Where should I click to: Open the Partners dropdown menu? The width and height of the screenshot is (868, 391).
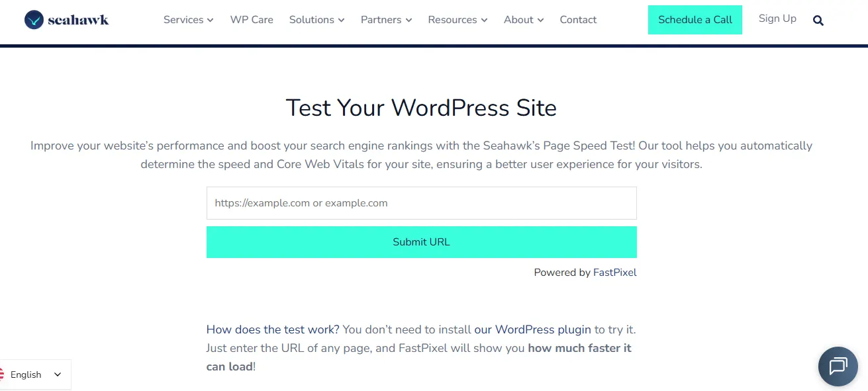pyautogui.click(x=386, y=20)
